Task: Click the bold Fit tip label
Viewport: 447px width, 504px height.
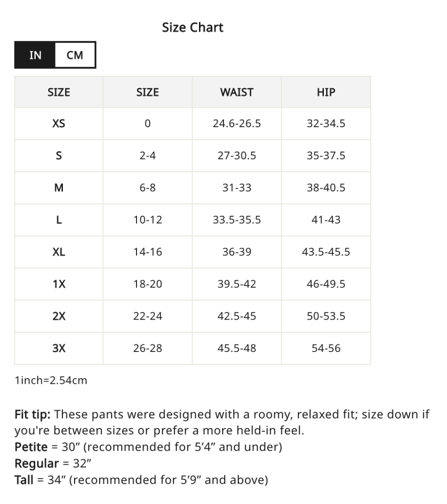Action: click(x=32, y=414)
